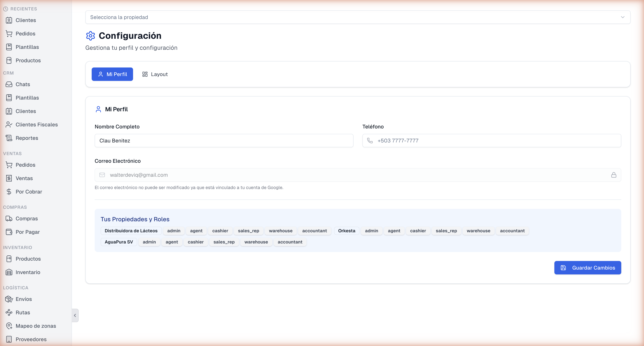Screen dimensions: 644x346
Task: Click the Por Cobrar dollar icon
Action: [x=9, y=192]
